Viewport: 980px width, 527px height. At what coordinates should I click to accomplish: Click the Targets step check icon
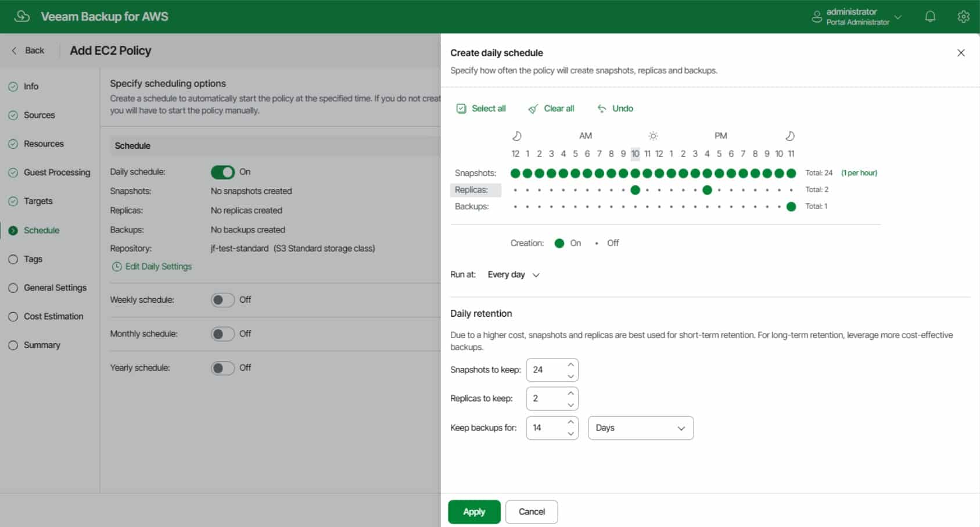tap(13, 202)
